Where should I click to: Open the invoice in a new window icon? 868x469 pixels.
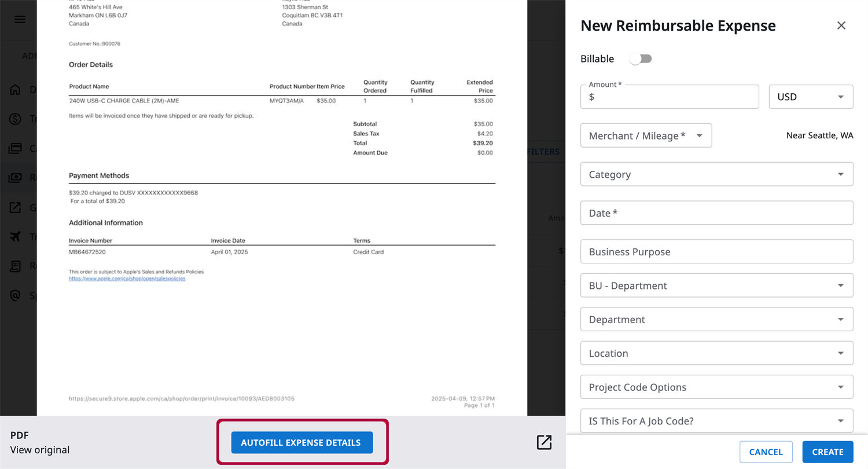(543, 442)
